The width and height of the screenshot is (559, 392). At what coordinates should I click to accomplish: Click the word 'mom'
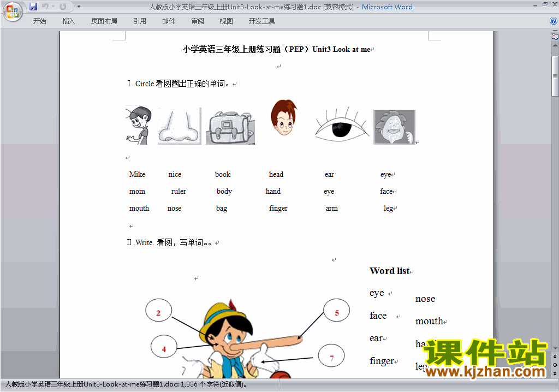137,192
